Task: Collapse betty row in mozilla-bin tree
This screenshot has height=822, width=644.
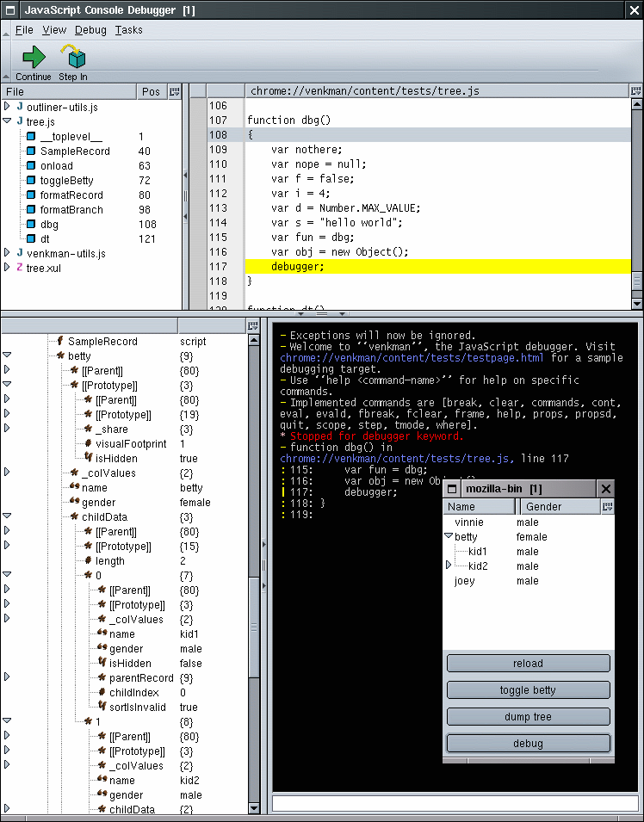Action: [x=449, y=535]
